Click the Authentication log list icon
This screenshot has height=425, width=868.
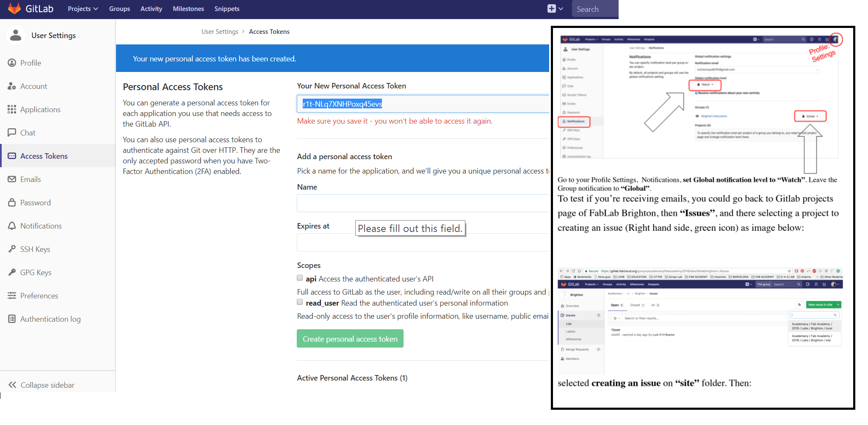click(x=12, y=319)
